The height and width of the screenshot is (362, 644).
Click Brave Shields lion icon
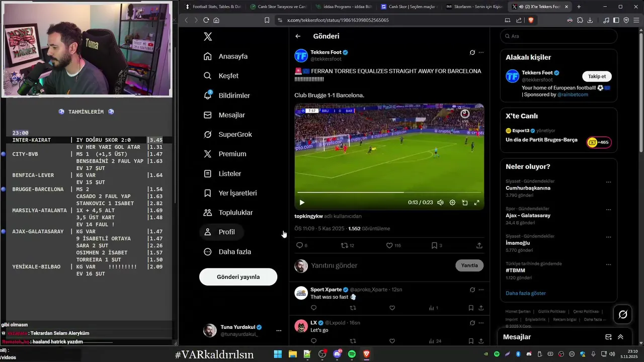pyautogui.click(x=530, y=20)
